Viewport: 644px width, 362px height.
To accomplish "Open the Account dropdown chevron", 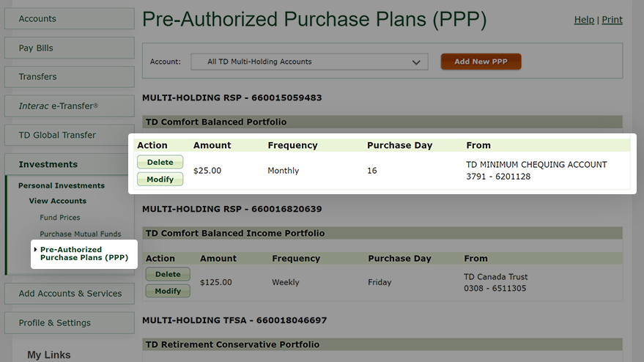I will coord(416,62).
